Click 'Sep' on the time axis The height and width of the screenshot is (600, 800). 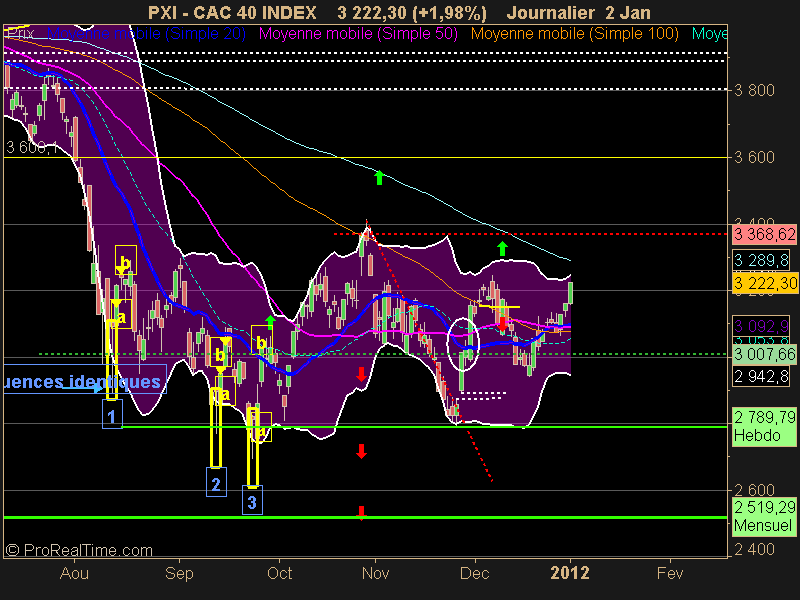pos(179,573)
